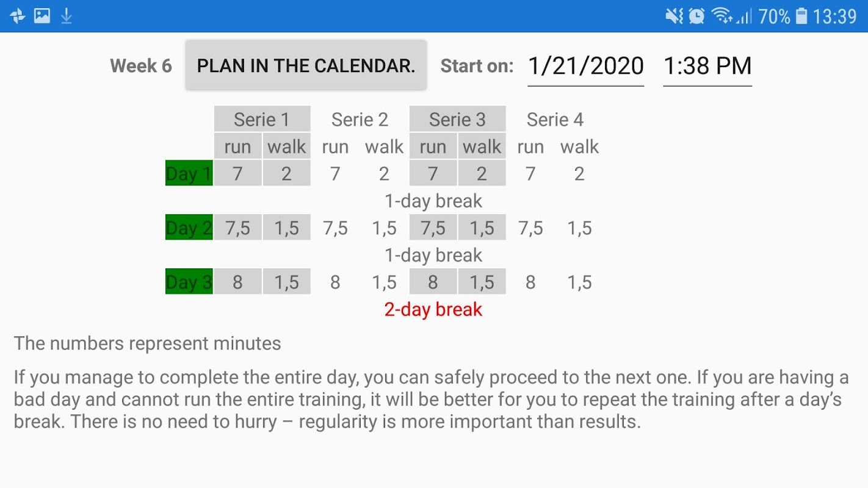Tap the image notification icon
Image resolution: width=868 pixels, height=488 pixels.
click(x=42, y=16)
